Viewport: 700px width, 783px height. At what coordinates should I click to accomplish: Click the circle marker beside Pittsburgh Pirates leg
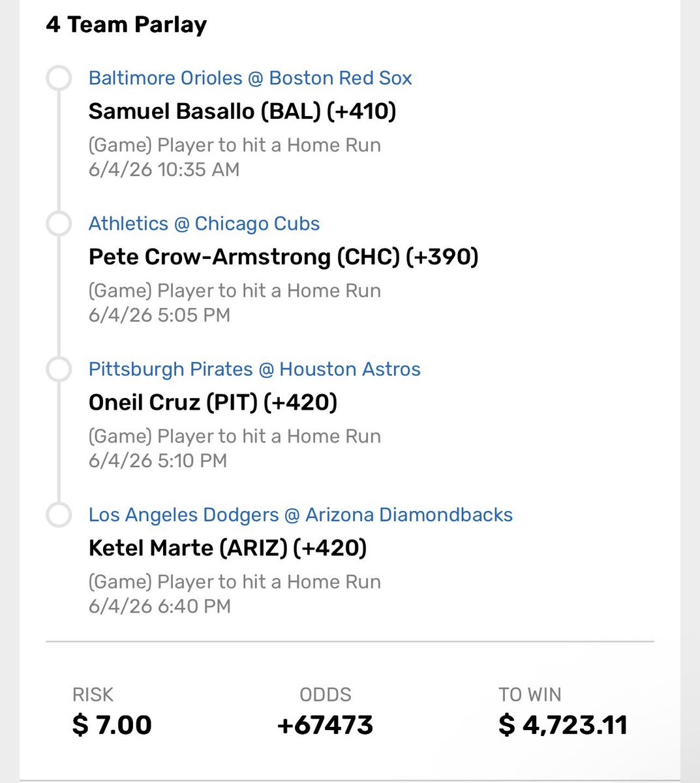coord(59,369)
